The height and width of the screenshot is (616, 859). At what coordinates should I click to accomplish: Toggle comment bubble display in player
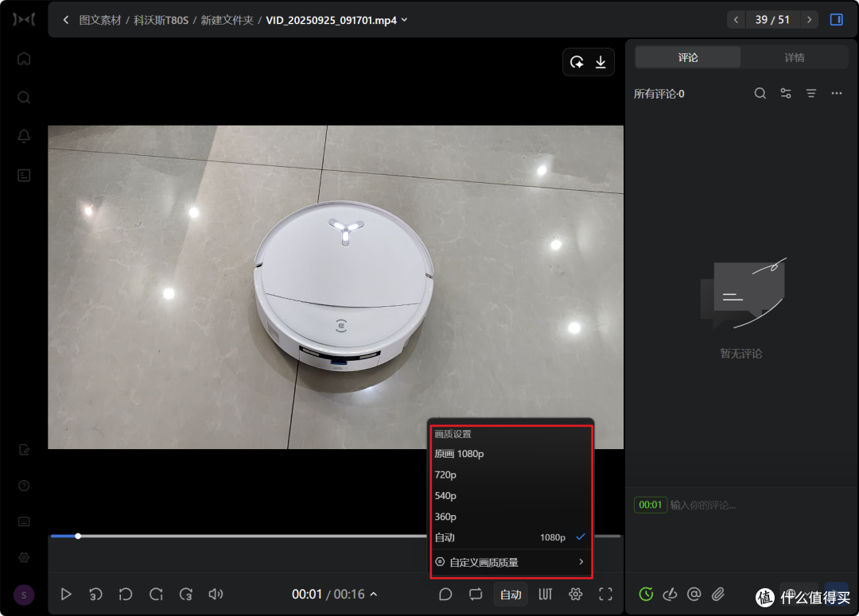445,594
